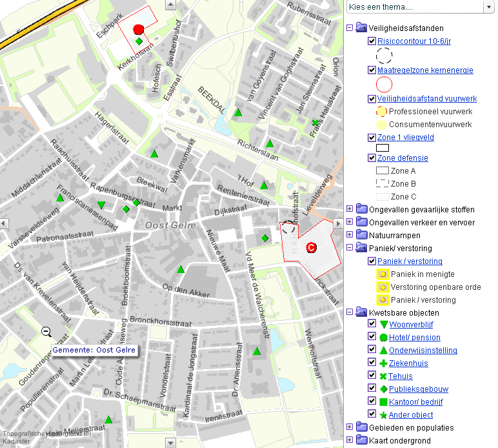Click the red C marker near Lievelderweg
The width and height of the screenshot is (498, 448).
click(311, 247)
